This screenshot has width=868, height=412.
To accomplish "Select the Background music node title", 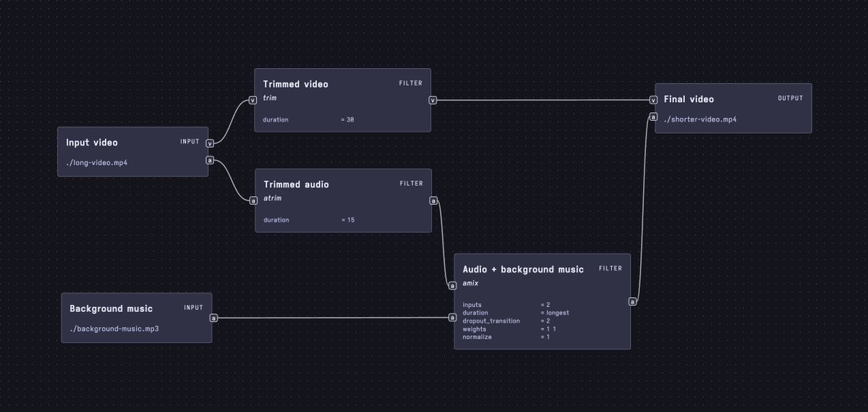I will tap(111, 308).
